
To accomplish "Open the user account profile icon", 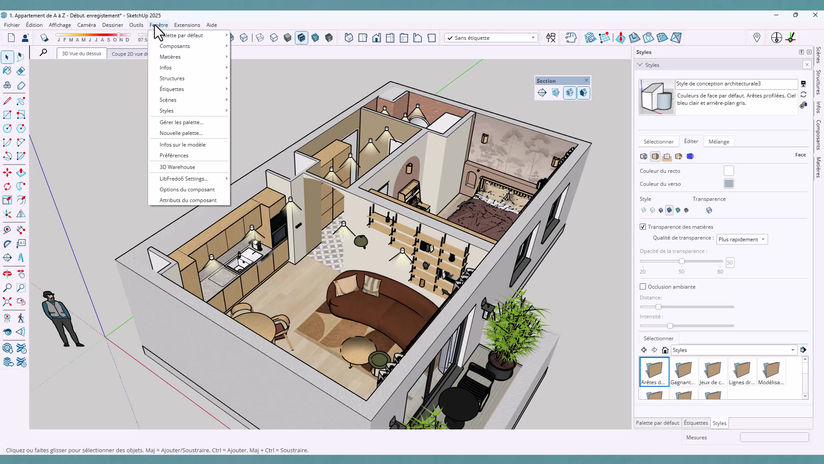I will tap(25, 38).
